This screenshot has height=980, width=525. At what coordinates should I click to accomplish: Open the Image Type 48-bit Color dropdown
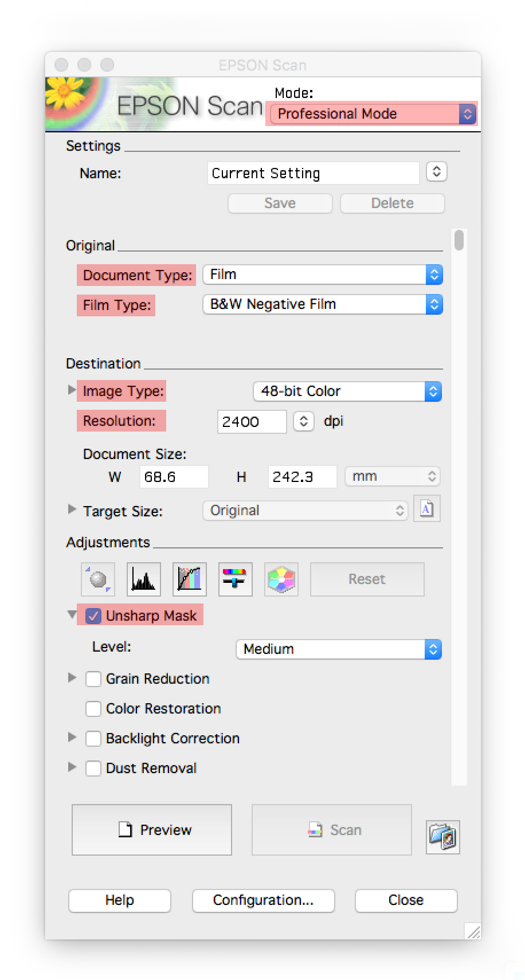tap(347, 391)
